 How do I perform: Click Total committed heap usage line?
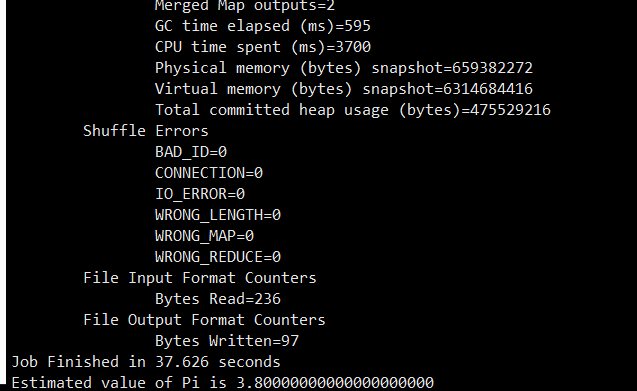point(353,110)
